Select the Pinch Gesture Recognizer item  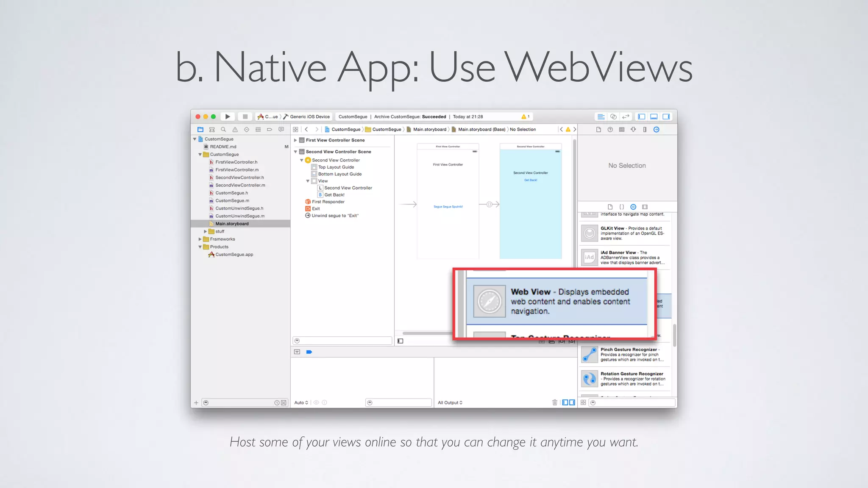tap(626, 355)
